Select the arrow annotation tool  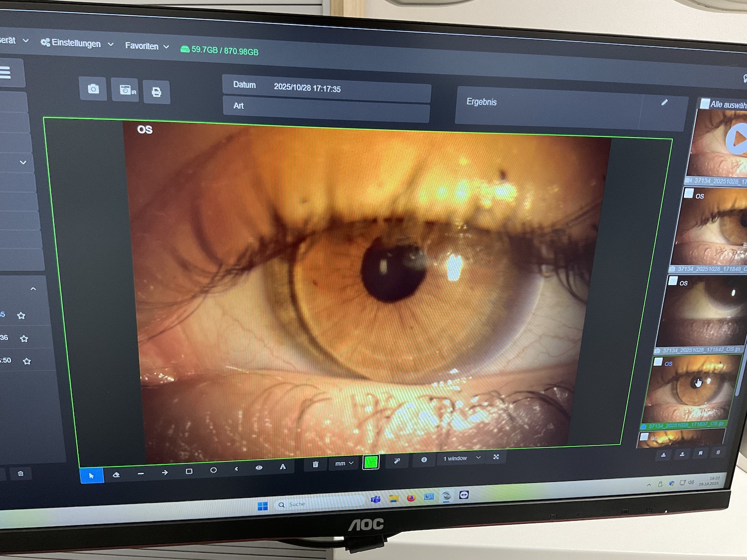coord(164,471)
